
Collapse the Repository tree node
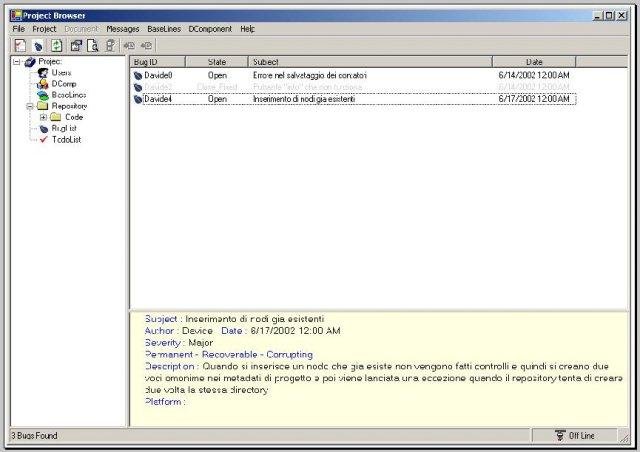[x=29, y=106]
